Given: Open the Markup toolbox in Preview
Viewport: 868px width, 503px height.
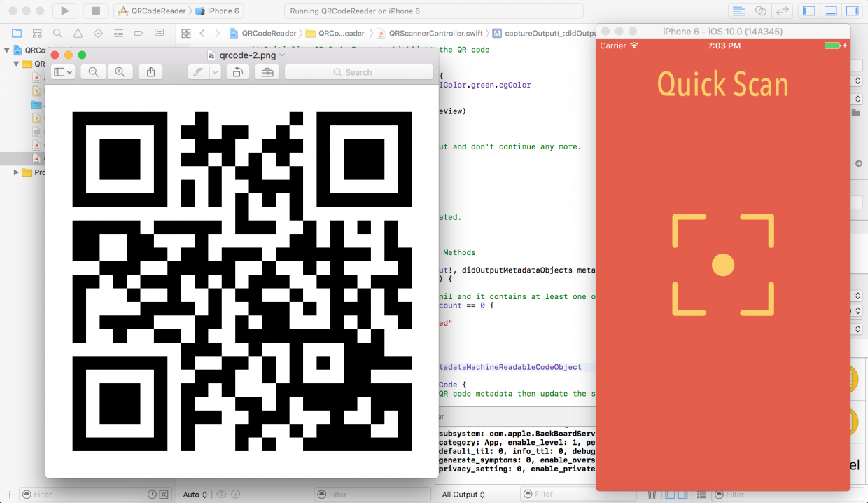Looking at the screenshot, I should (267, 72).
